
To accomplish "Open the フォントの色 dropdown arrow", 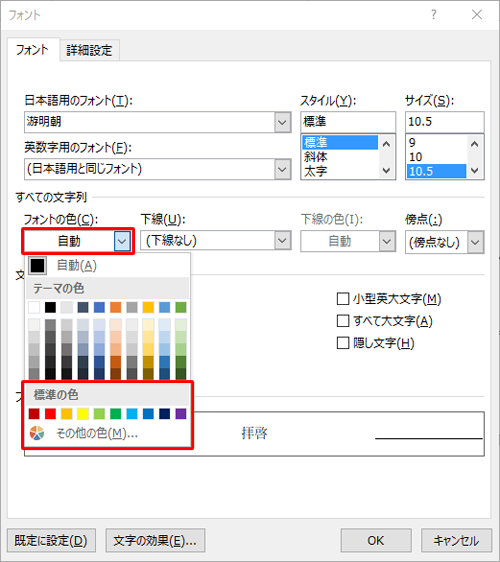I will [x=122, y=241].
